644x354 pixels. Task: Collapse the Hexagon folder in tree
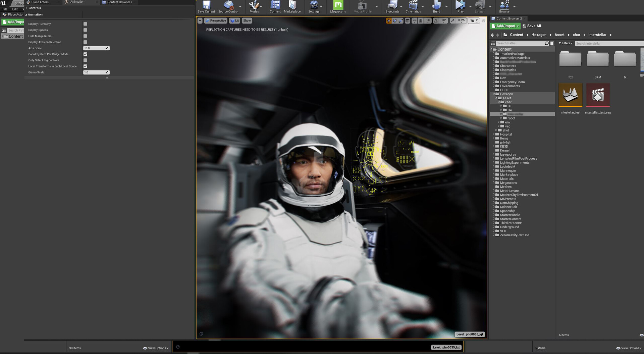[494, 94]
